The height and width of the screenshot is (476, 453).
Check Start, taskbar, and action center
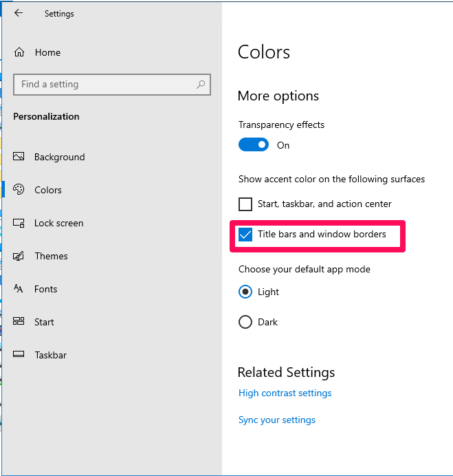[x=245, y=204]
